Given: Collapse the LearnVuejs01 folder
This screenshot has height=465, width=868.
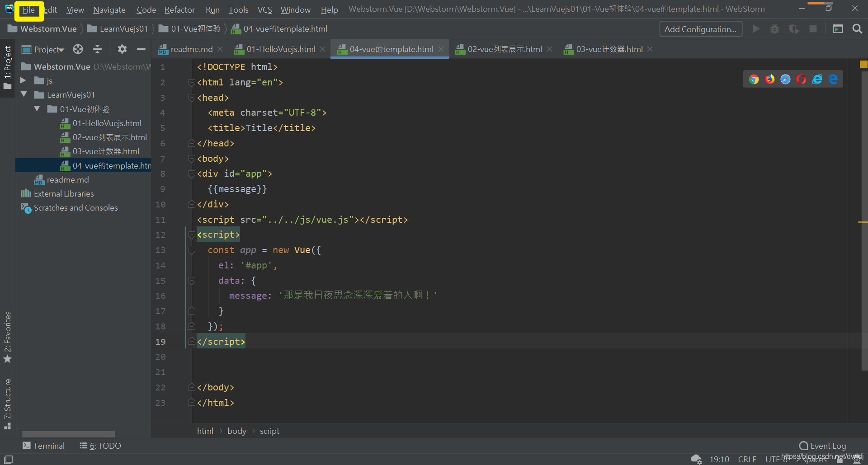Looking at the screenshot, I should coord(24,94).
